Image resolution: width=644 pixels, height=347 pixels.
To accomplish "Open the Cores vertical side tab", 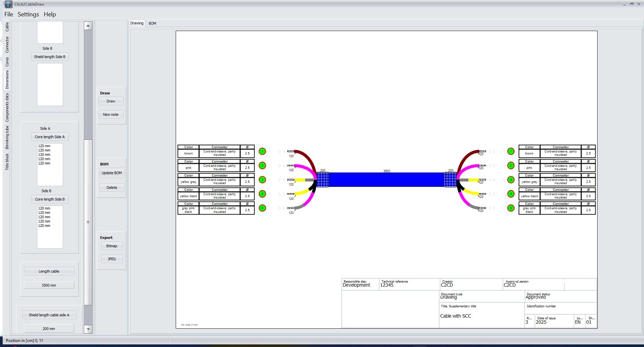I will (x=7, y=62).
